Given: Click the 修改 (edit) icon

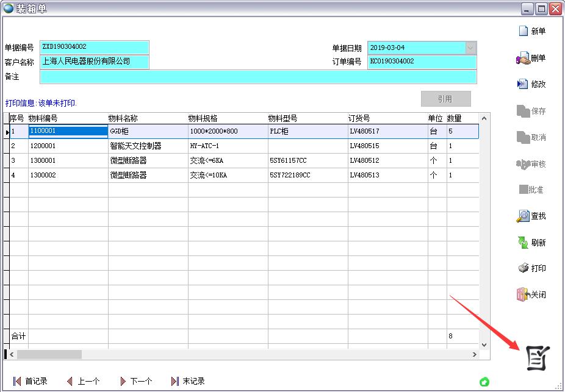Looking at the screenshot, I should coord(523,84).
